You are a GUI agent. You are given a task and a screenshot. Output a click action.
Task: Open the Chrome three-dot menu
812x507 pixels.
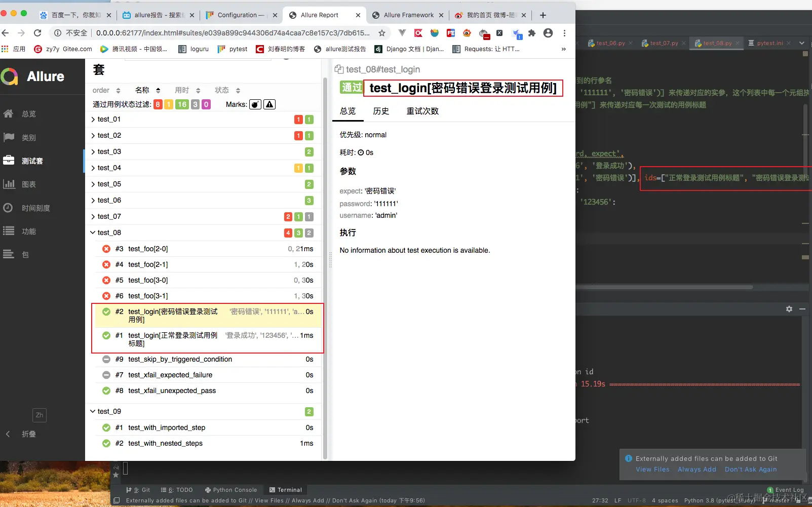564,33
